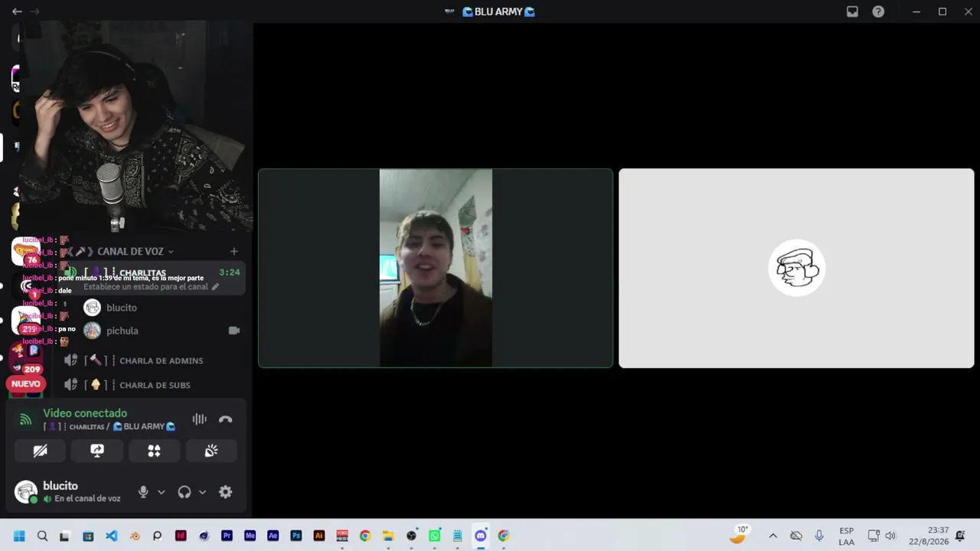Open Adobe After Effects from taskbar
The width and height of the screenshot is (980, 551).
pyautogui.click(x=273, y=536)
